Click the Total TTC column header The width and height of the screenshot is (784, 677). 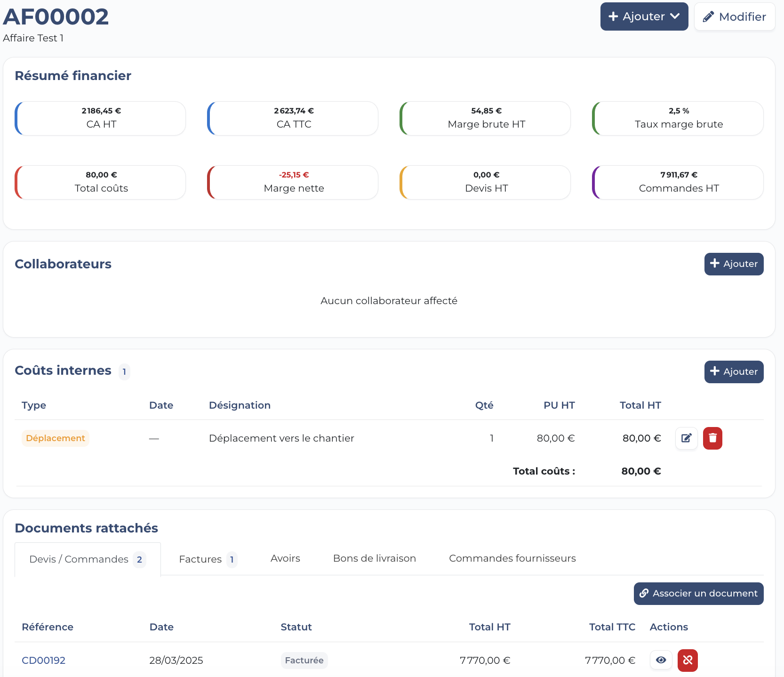point(612,627)
